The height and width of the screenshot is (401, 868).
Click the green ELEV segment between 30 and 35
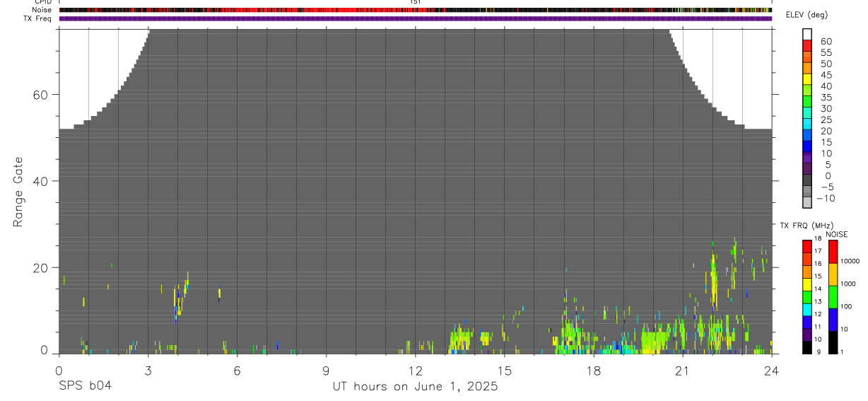tap(807, 101)
